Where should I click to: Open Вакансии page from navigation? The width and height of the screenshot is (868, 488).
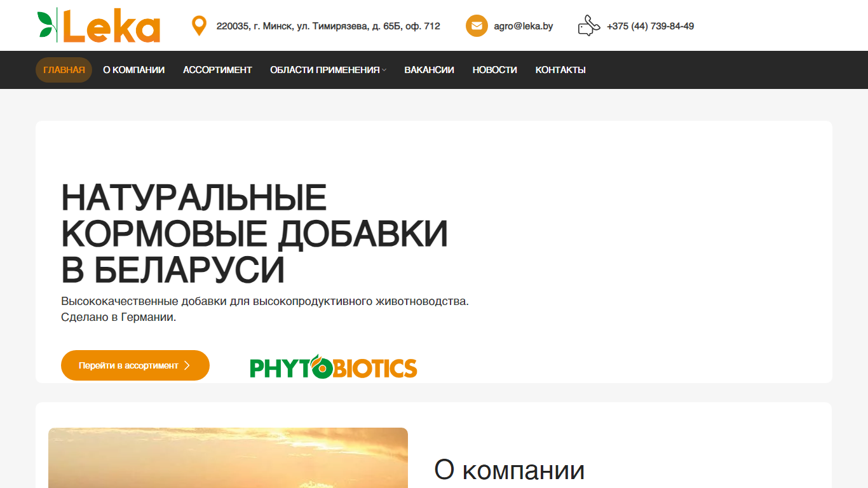pos(430,70)
